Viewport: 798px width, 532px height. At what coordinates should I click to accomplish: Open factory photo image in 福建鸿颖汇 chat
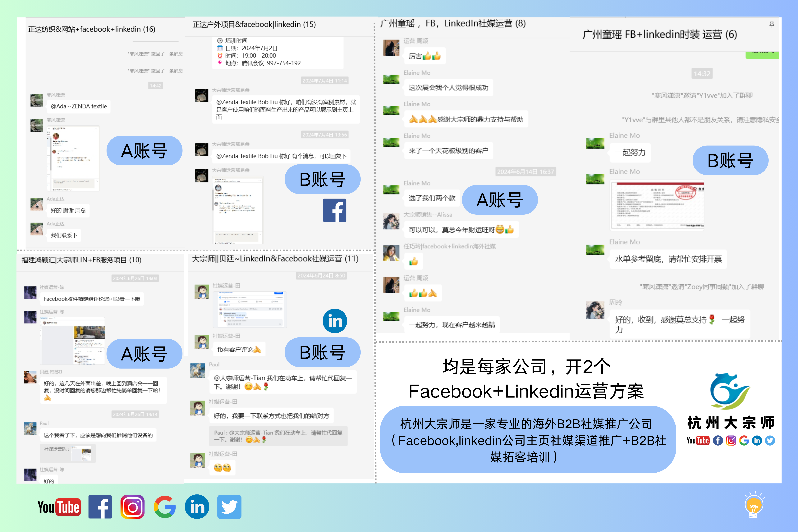tap(72, 341)
